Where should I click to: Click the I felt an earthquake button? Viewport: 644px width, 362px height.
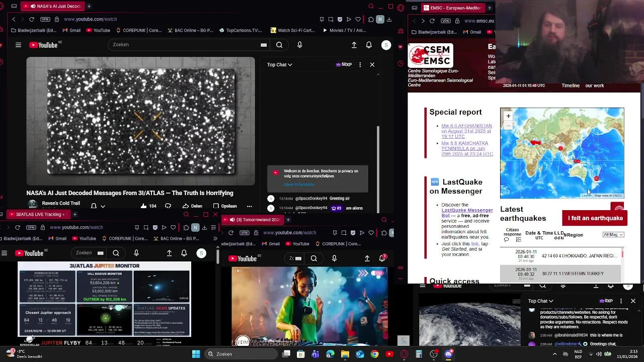(595, 218)
